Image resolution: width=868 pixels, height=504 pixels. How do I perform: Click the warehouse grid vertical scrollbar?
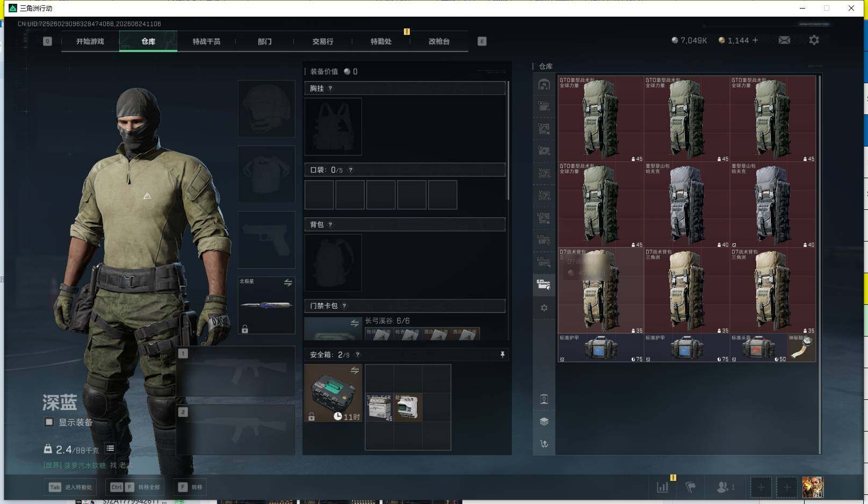coord(820,265)
